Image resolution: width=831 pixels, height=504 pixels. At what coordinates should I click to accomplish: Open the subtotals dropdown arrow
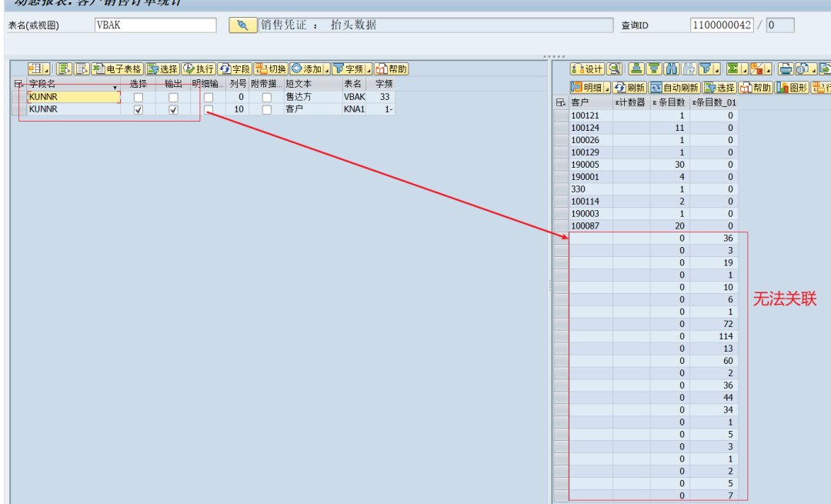(768, 69)
